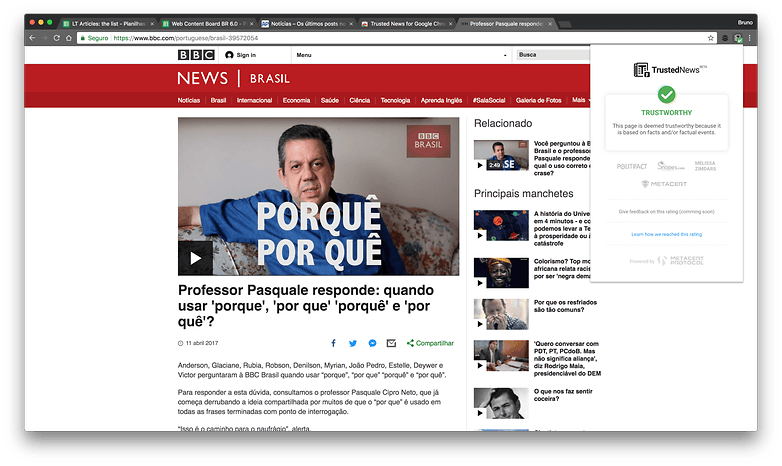Click the Compartilhar share link
Viewport: 782px width, 466px height.
pos(430,343)
